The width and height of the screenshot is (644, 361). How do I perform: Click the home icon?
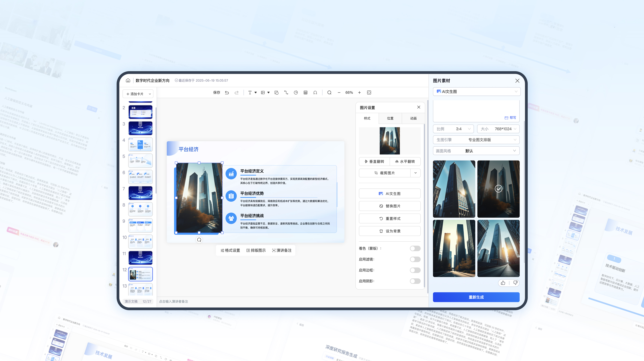point(128,80)
